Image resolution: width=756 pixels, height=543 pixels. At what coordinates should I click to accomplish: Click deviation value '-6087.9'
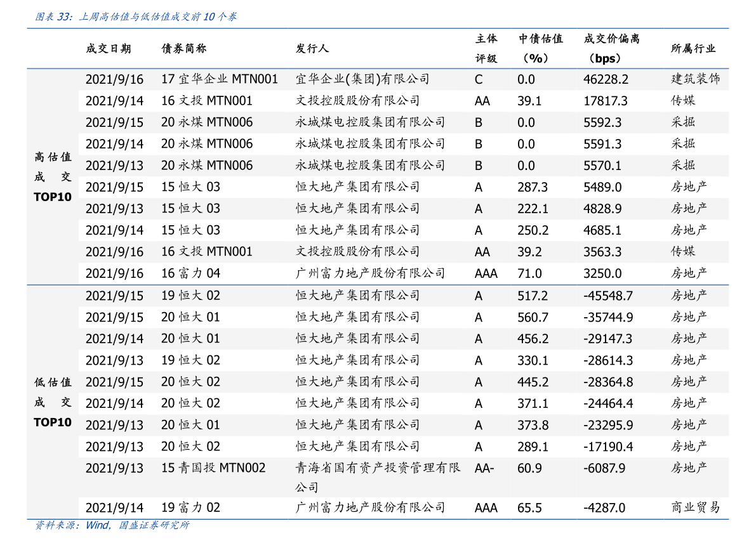(604, 468)
